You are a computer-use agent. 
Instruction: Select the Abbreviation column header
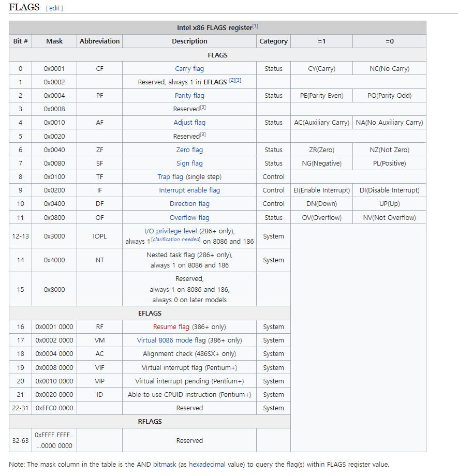pos(99,41)
